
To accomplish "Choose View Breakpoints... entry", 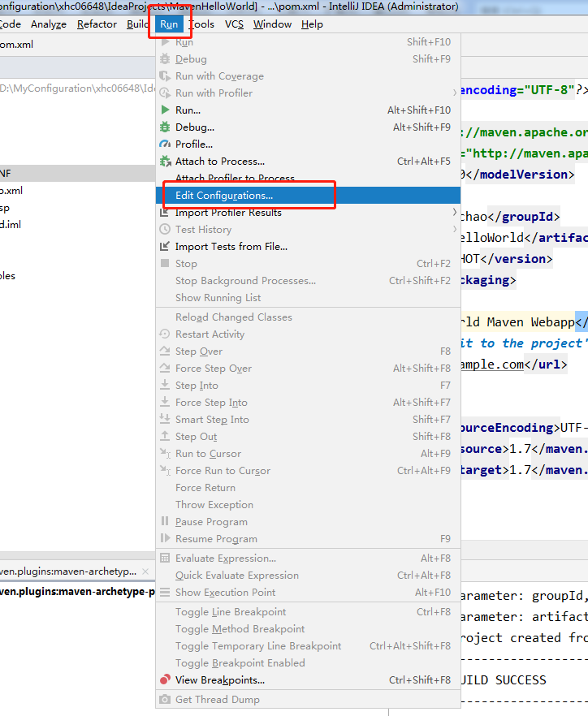I will (x=308, y=680).
